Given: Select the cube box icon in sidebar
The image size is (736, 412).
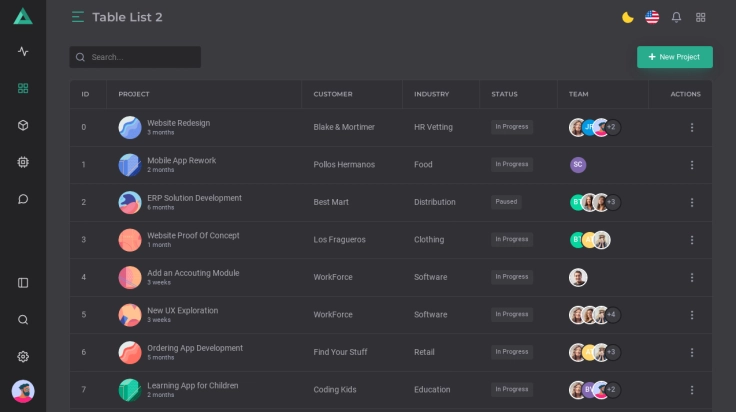Looking at the screenshot, I should coord(23,125).
